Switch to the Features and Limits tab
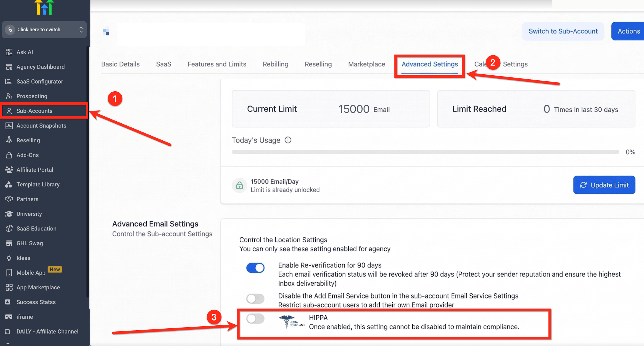 (x=217, y=64)
